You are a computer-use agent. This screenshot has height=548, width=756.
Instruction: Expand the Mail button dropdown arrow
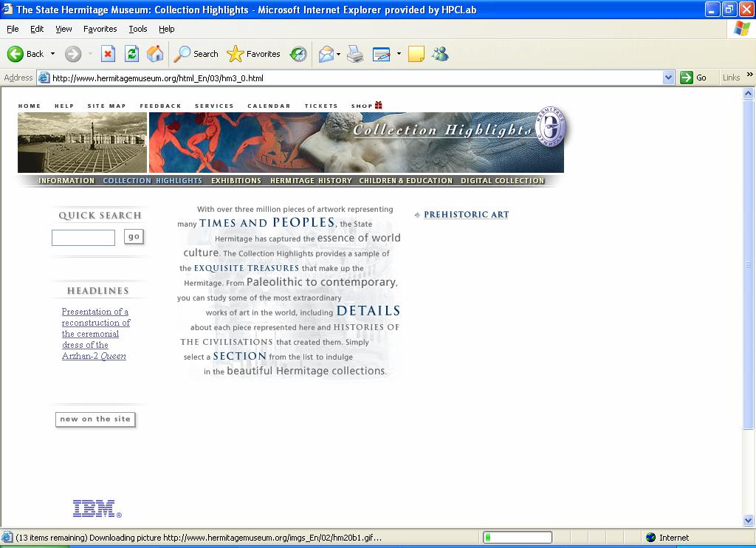[338, 54]
